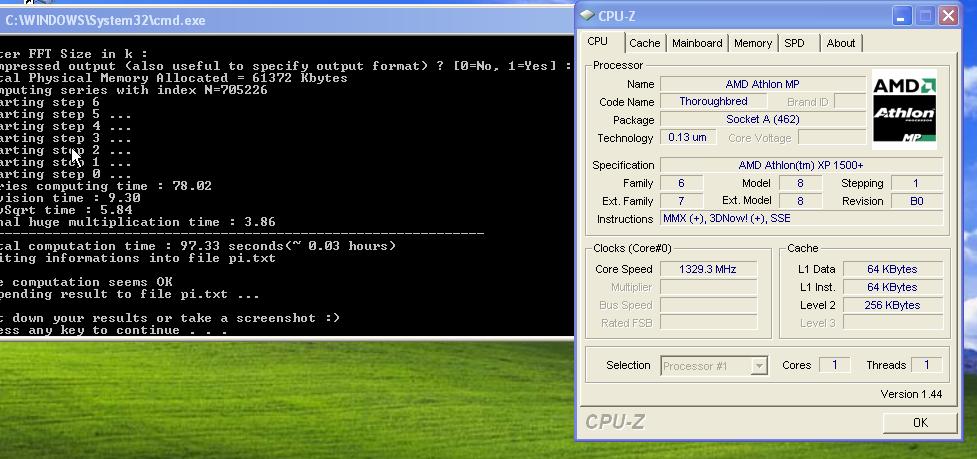The height and width of the screenshot is (459, 977).
Task: Click the empty Rated FSB field
Action: 708,323
